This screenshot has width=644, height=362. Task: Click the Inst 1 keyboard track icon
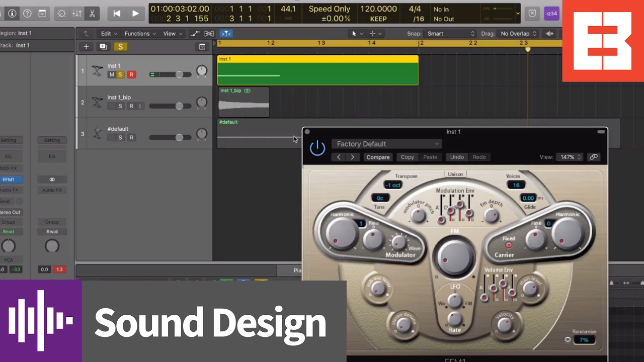tap(97, 71)
